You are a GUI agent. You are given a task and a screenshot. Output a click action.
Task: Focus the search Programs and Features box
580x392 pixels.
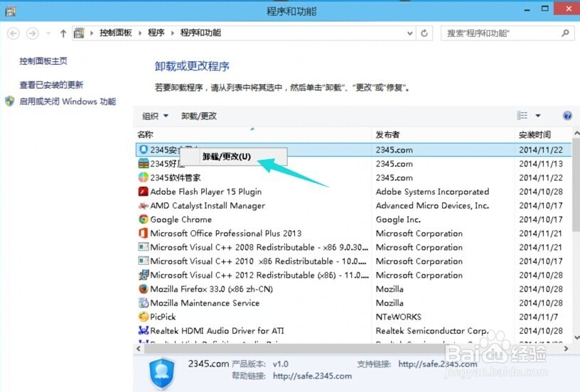click(x=507, y=33)
